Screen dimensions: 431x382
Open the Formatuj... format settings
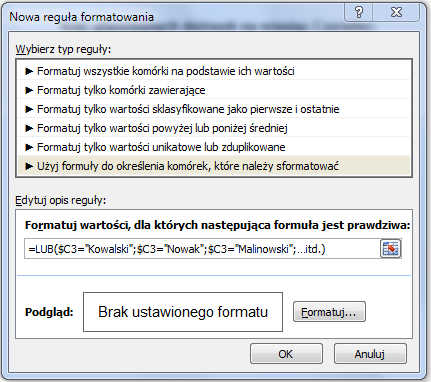pos(329,312)
